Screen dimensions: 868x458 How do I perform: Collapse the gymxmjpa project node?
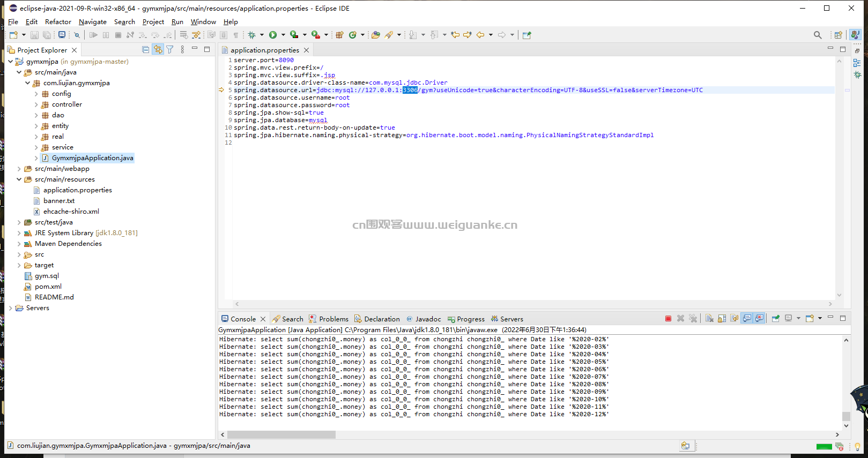(x=10, y=62)
